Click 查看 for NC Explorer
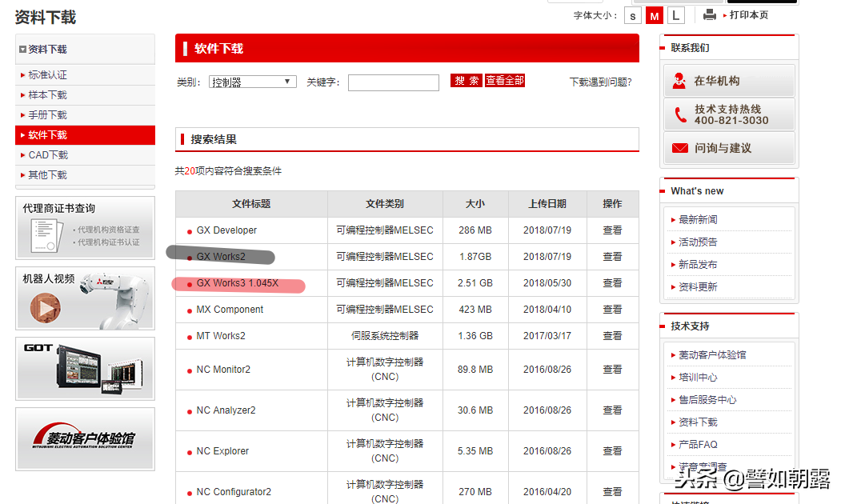 [612, 451]
